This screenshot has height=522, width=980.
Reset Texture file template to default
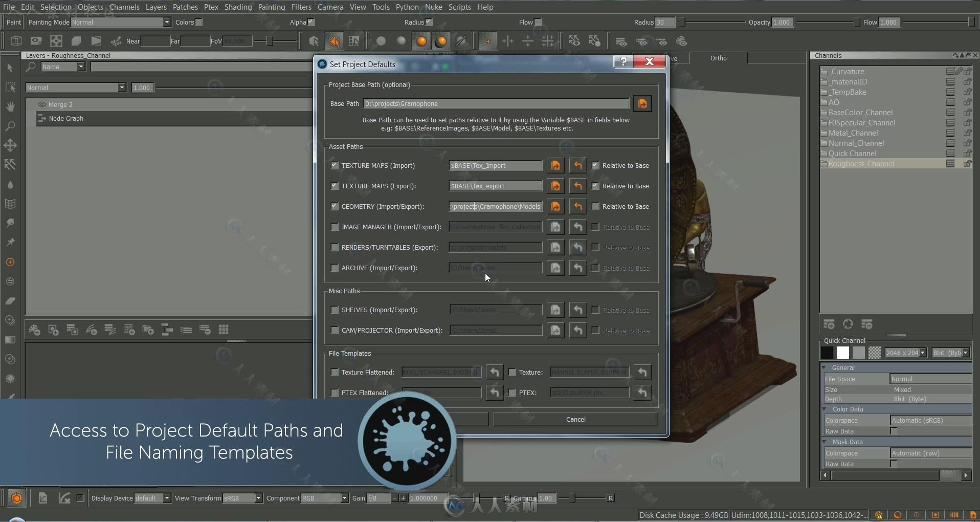click(x=642, y=372)
